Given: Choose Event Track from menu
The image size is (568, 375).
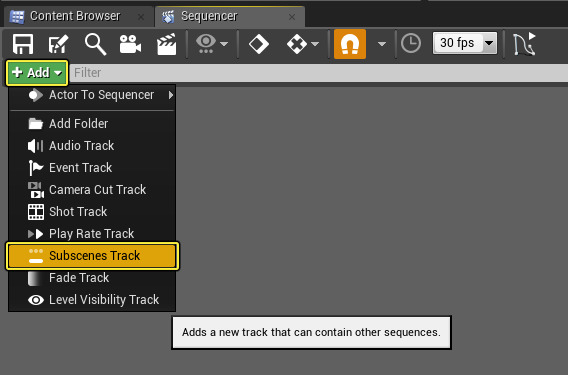Looking at the screenshot, I should [x=92, y=168].
